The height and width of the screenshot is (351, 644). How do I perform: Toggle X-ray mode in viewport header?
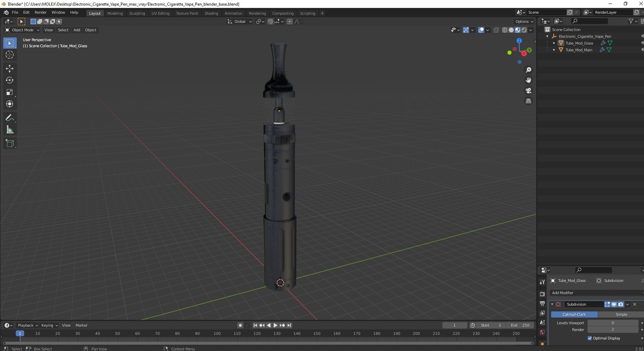click(x=496, y=30)
